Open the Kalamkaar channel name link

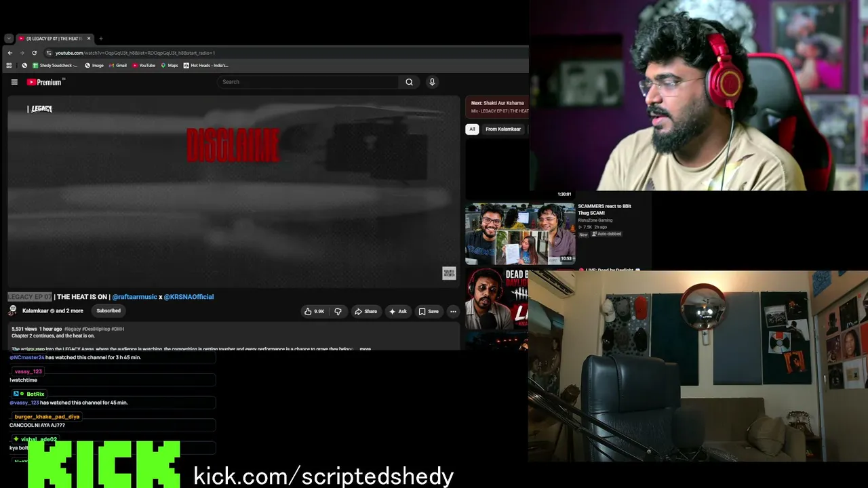(x=35, y=311)
